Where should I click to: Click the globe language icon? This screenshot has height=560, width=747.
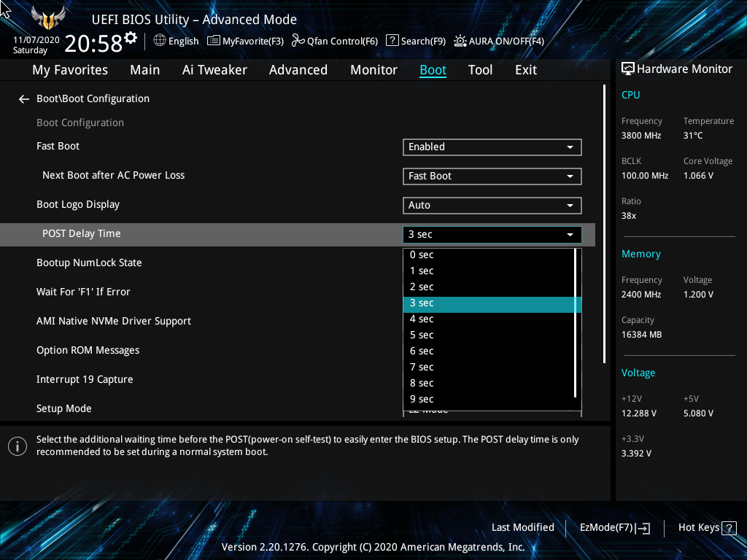tap(160, 41)
